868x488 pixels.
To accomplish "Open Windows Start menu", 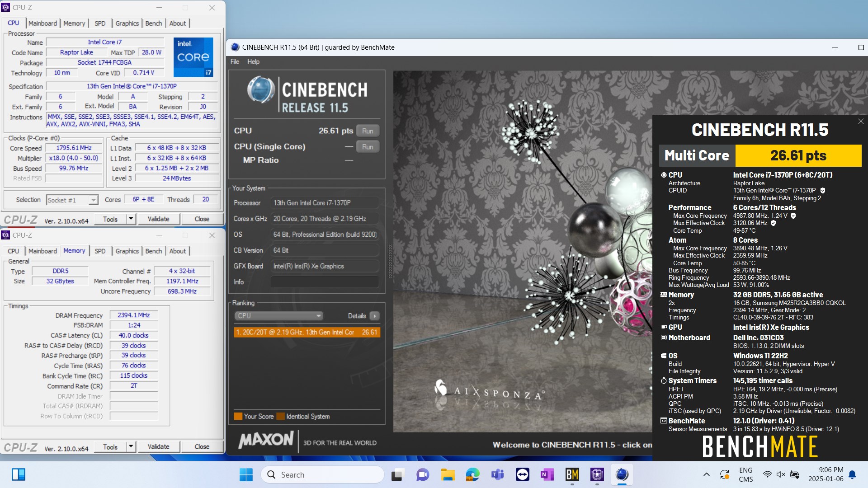I will pos(246,474).
